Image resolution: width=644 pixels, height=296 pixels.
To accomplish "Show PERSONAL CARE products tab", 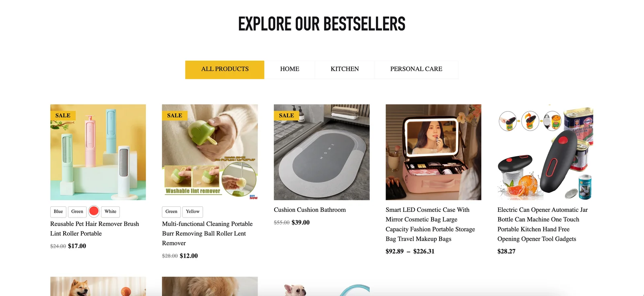I will coord(416,70).
